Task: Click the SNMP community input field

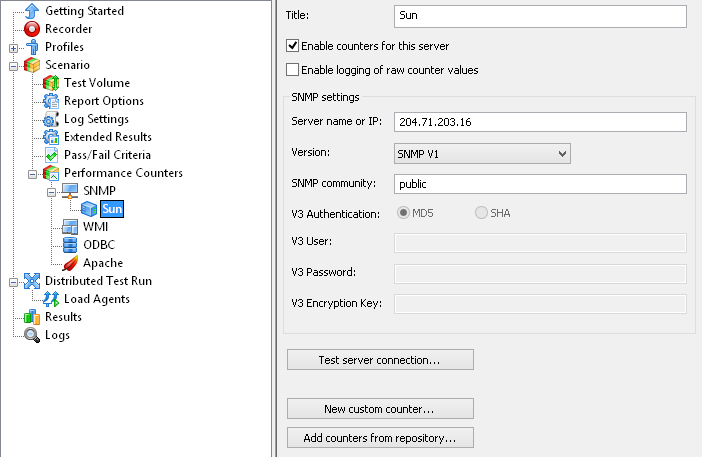Action: pos(540,184)
